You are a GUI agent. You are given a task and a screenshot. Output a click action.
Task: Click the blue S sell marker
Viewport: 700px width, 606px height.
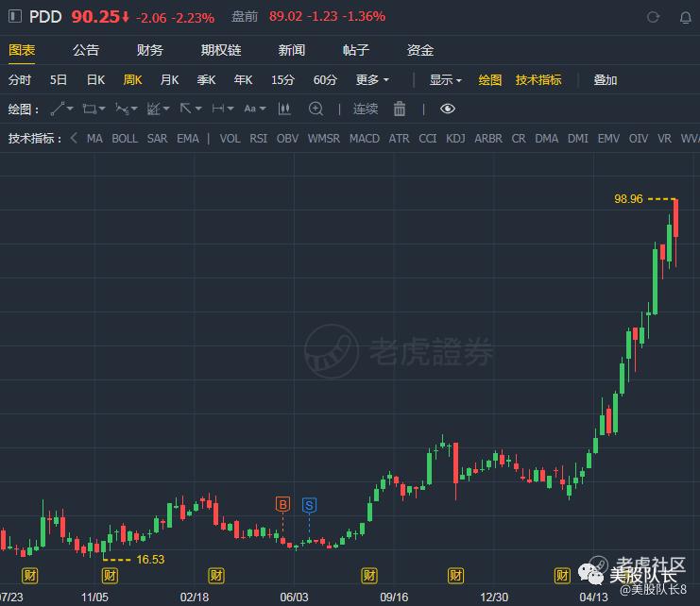pos(309,505)
